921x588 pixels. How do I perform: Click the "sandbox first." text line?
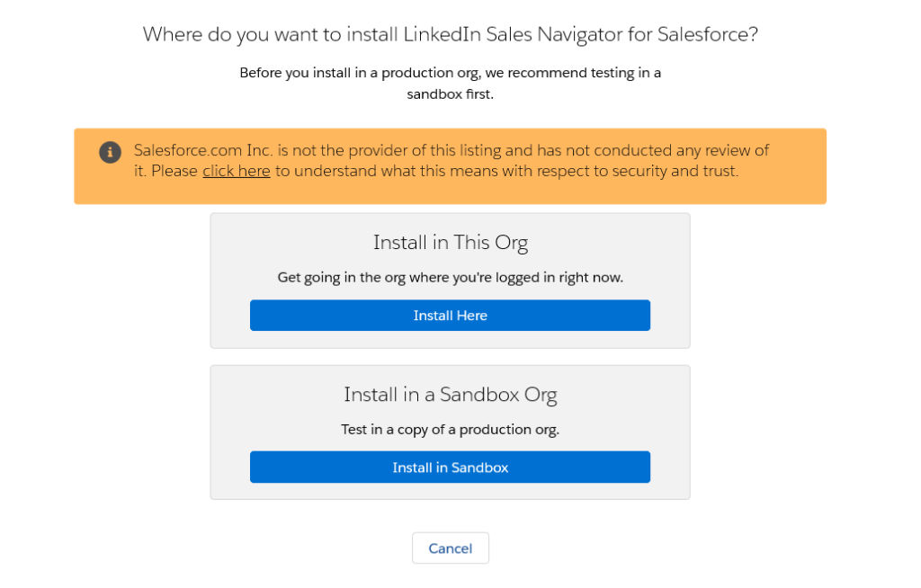coord(450,94)
